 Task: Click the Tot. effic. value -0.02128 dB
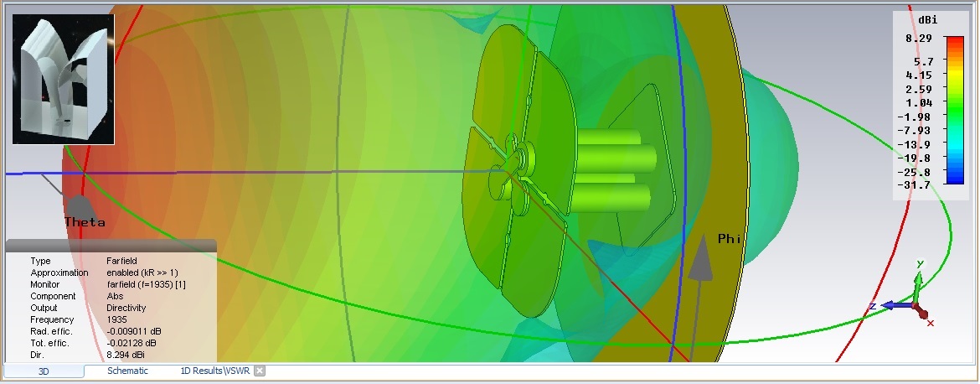click(x=132, y=343)
